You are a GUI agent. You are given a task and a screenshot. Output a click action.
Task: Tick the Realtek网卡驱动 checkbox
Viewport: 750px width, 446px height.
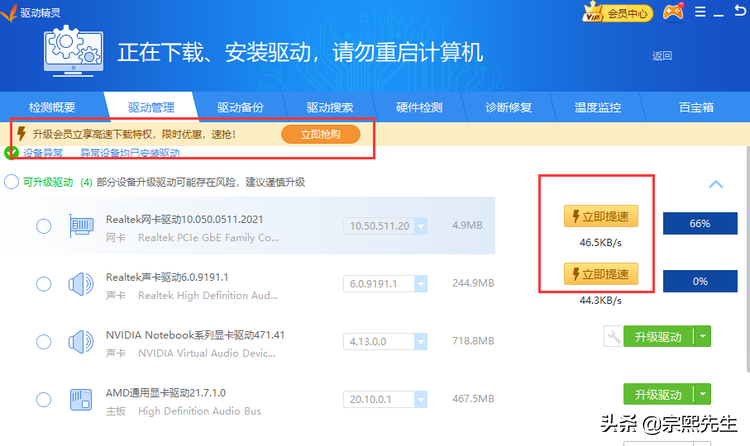(x=44, y=226)
